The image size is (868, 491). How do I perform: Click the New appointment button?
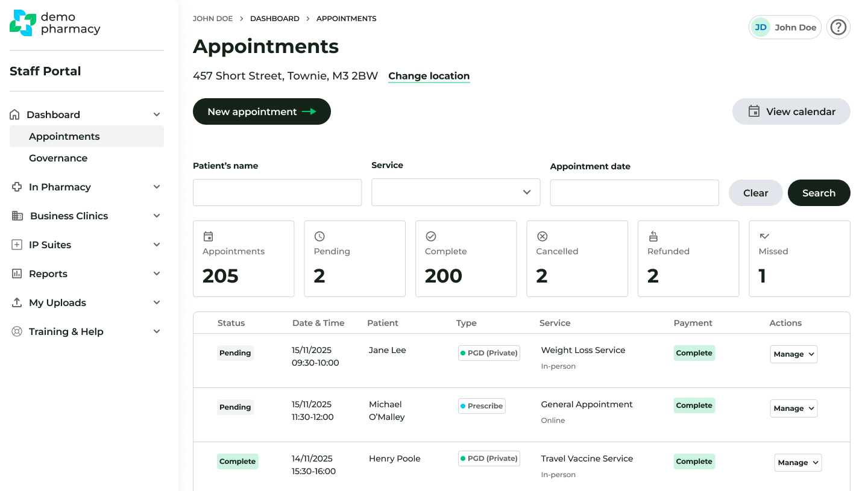point(262,111)
